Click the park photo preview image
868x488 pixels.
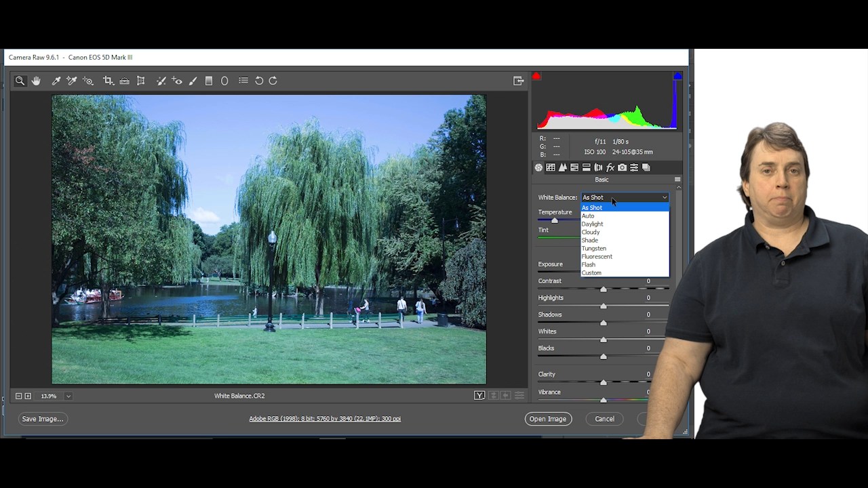269,239
